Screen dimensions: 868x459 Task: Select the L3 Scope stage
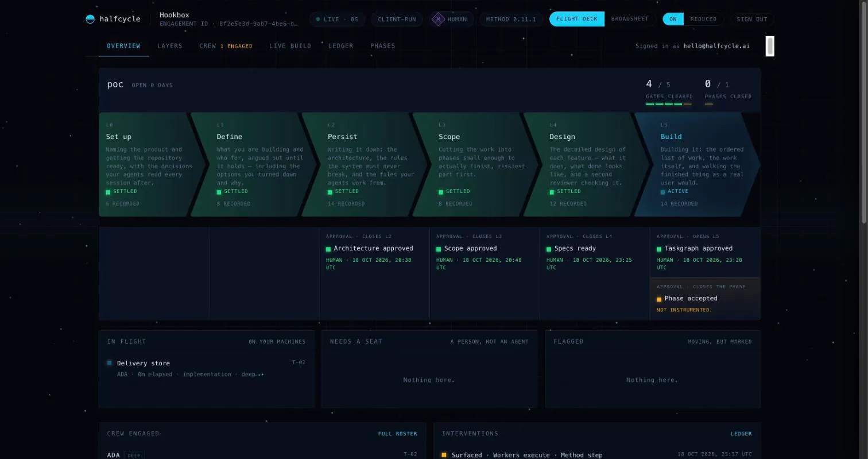pyautogui.click(x=475, y=164)
